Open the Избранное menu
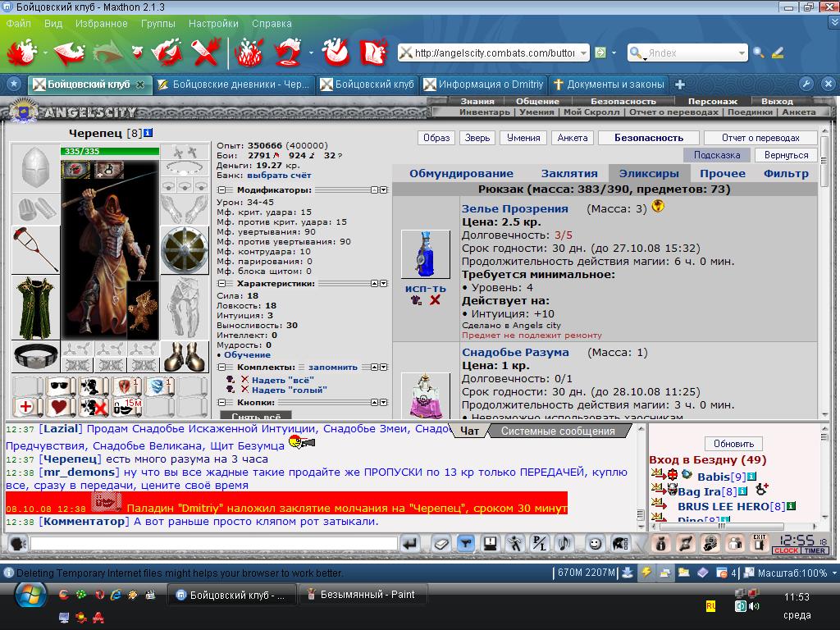 102,24
